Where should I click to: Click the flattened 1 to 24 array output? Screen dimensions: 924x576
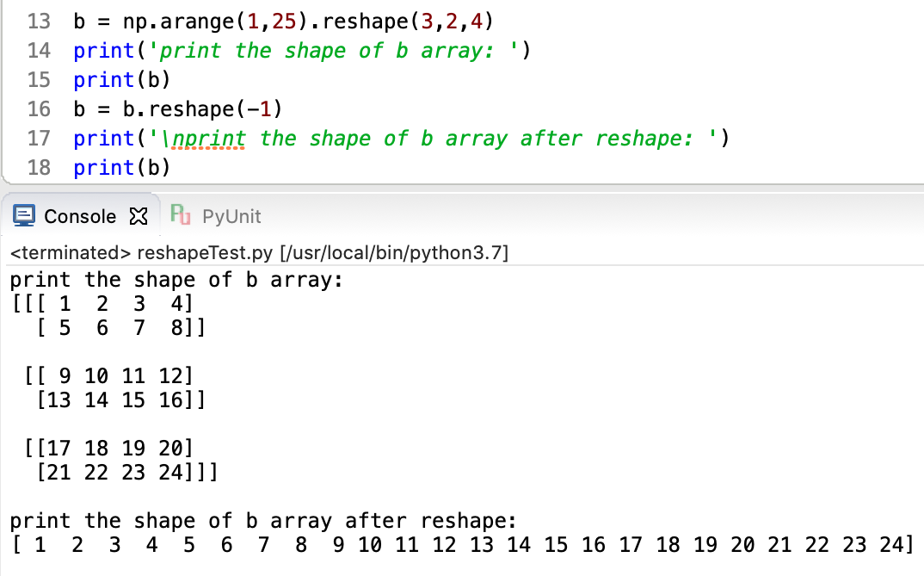pos(460,544)
